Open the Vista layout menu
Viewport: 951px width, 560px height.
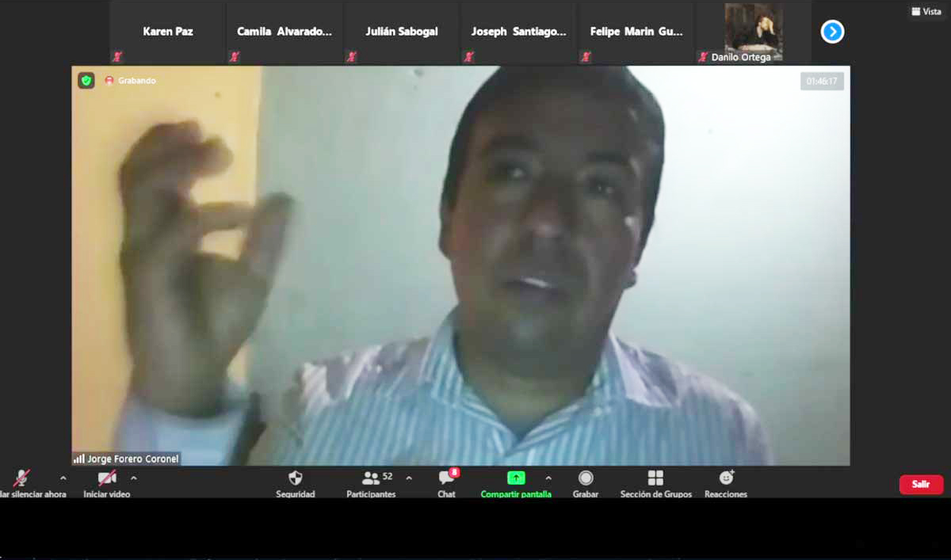pyautogui.click(x=926, y=12)
